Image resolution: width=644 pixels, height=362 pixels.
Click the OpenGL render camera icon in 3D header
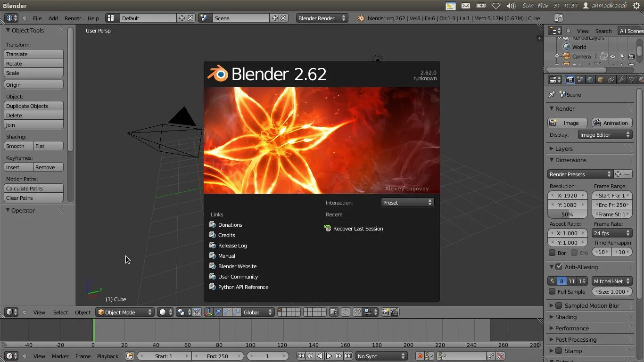385,312
